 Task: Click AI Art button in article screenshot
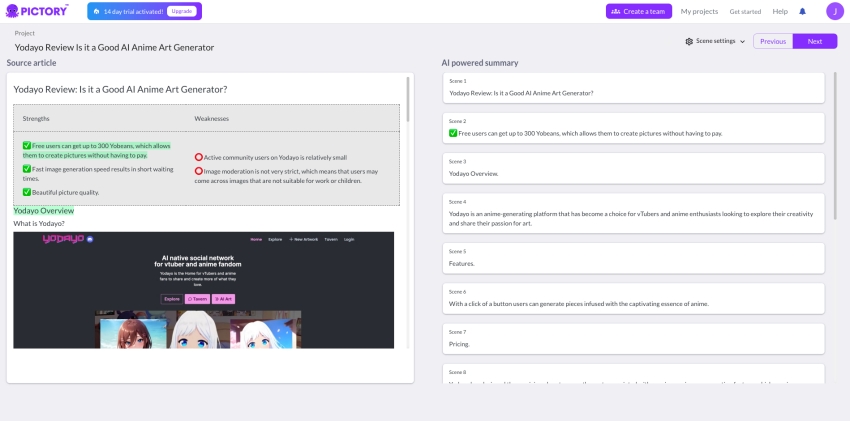(223, 299)
